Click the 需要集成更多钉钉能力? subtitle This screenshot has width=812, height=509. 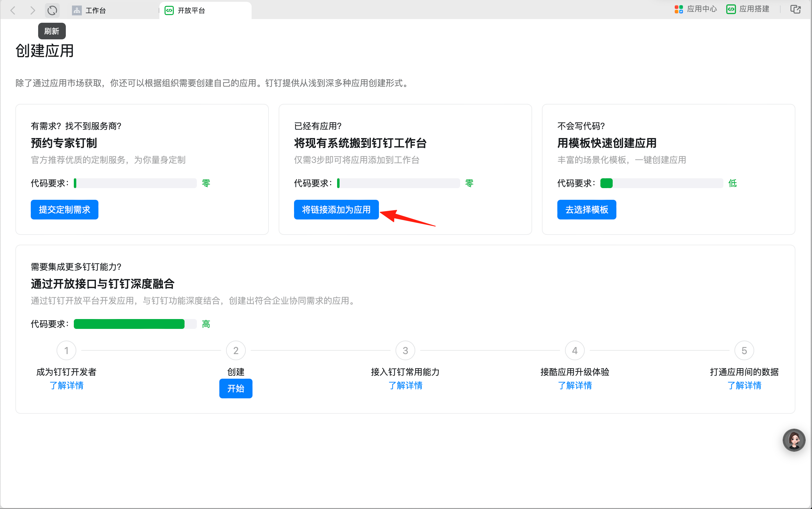pyautogui.click(x=76, y=266)
